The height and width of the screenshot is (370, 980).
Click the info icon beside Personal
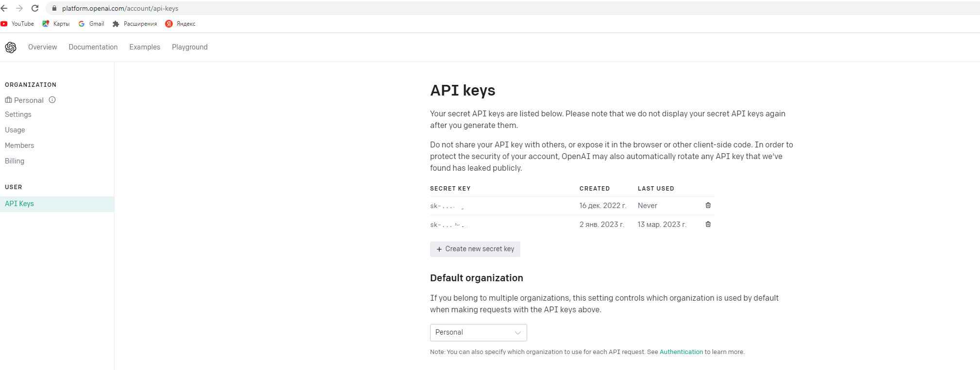[x=52, y=100]
